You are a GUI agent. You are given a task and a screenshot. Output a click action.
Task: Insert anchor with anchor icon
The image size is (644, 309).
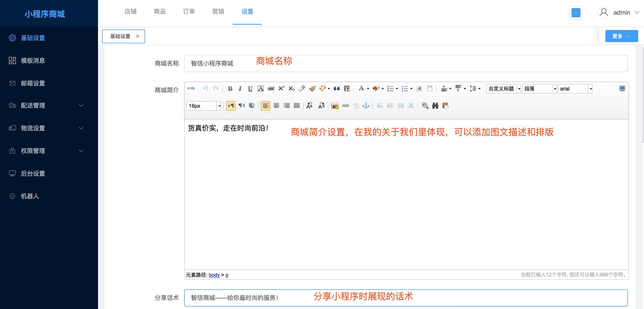pos(366,106)
